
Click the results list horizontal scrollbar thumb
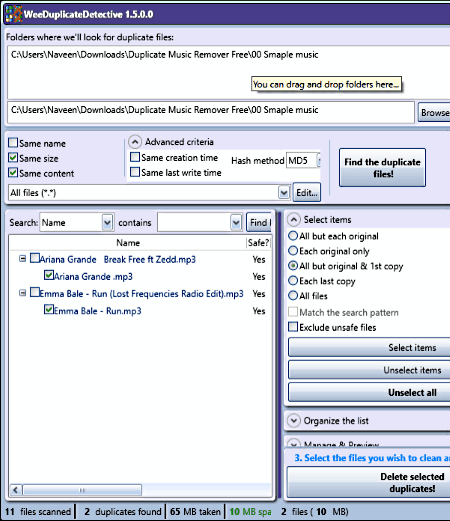[82, 490]
